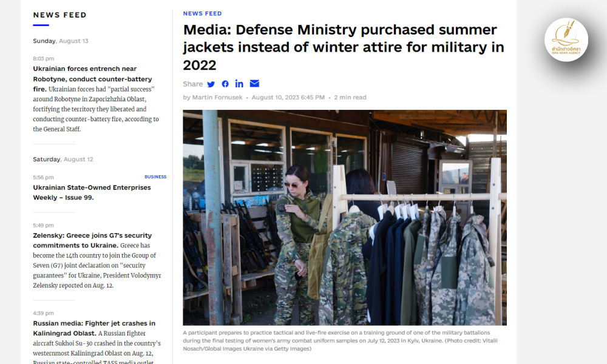Open Kaliningrad fighter jet crash story
This screenshot has height=364, width=607.
(94, 328)
